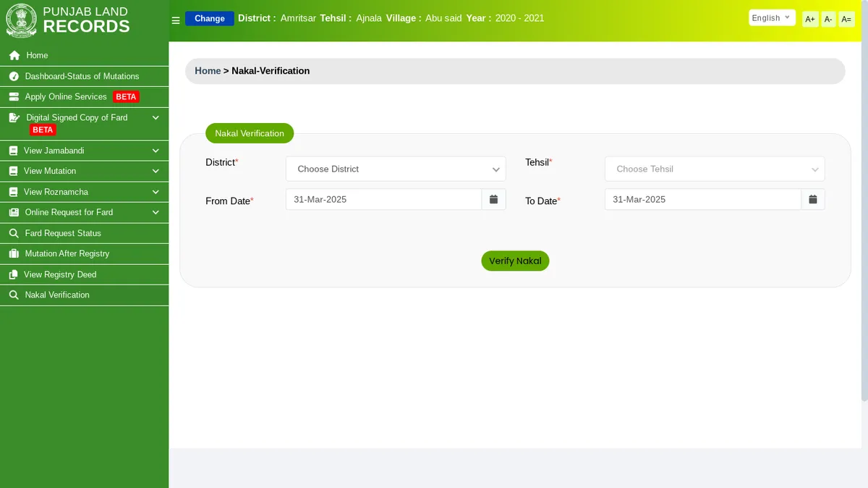Open Dashboard-Status of Mutations menu item

(82, 76)
